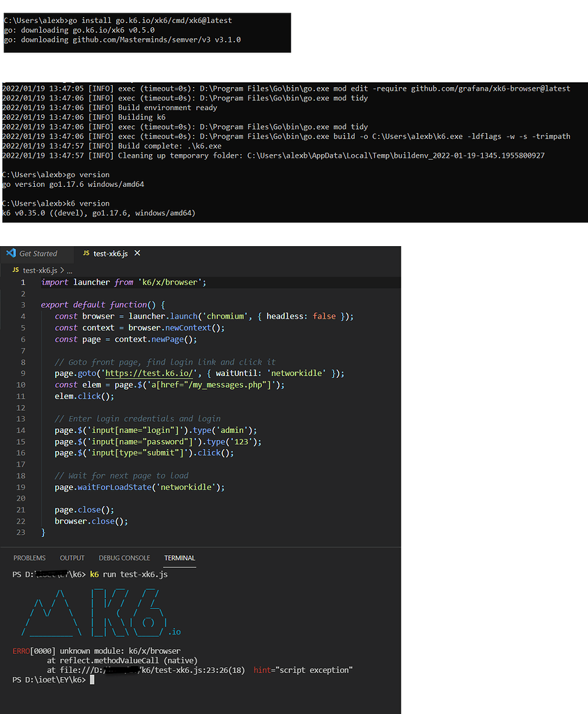Click the terminal cursor at the last prompt

click(92, 680)
